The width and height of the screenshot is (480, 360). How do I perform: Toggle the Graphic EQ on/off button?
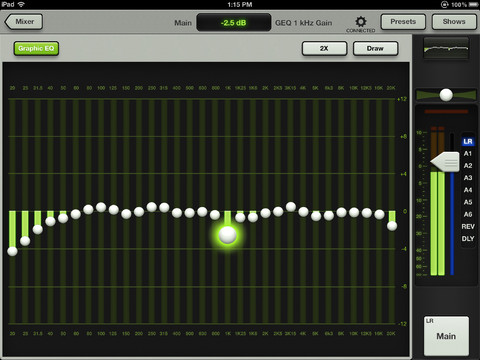pos(36,48)
